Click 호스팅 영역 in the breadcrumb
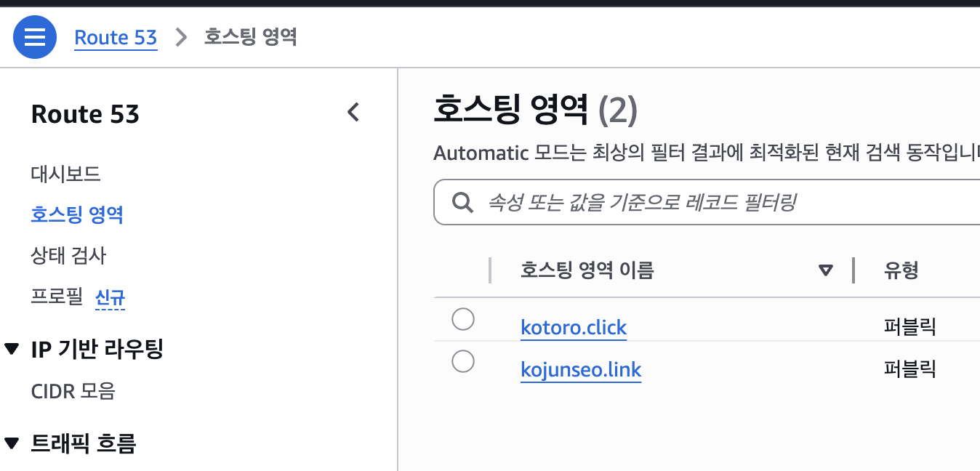Image resolution: width=980 pixels, height=471 pixels. pyautogui.click(x=250, y=37)
